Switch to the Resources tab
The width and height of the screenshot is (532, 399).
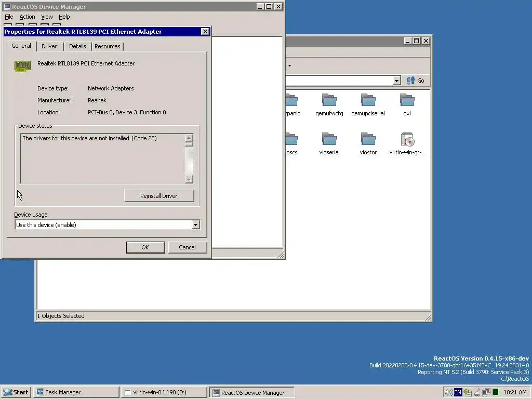tap(107, 46)
